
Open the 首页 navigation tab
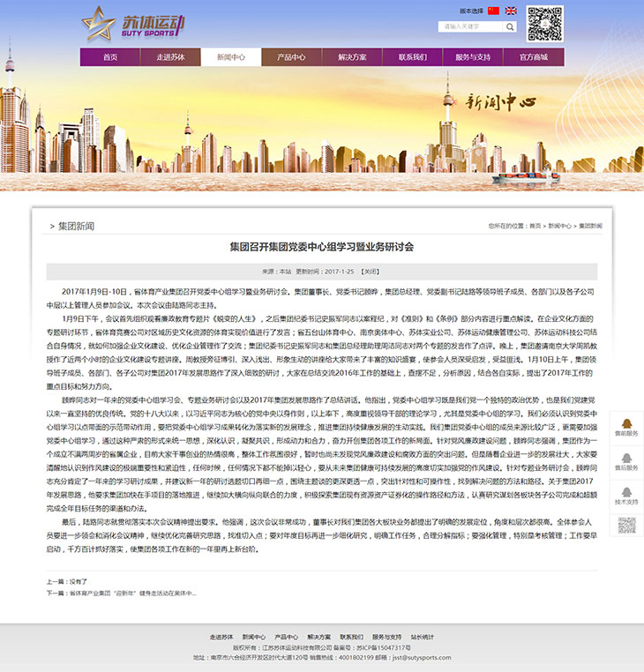tap(110, 57)
